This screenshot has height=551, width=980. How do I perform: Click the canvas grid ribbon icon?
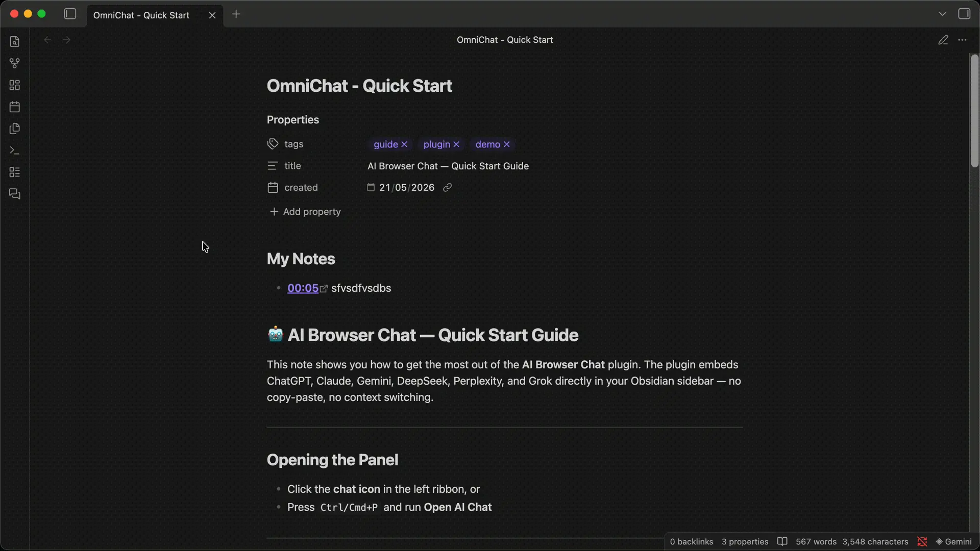pyautogui.click(x=15, y=85)
